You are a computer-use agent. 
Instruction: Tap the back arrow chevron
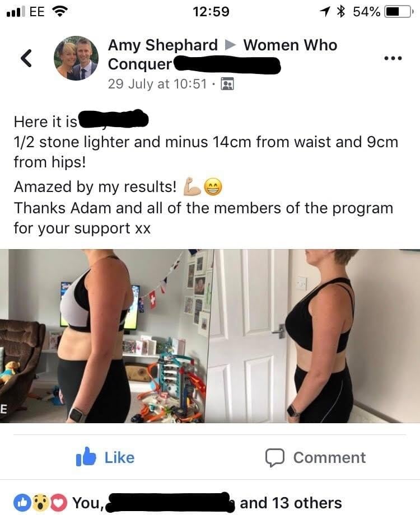pos(26,58)
